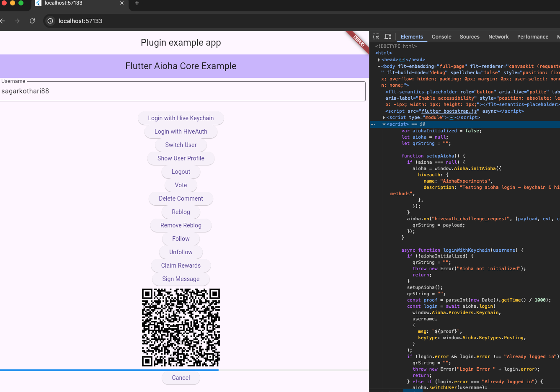Click the Switch User button

click(x=181, y=145)
